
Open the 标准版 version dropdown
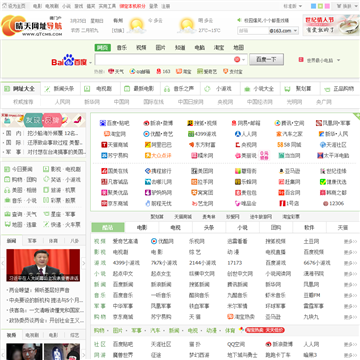click(300, 6)
